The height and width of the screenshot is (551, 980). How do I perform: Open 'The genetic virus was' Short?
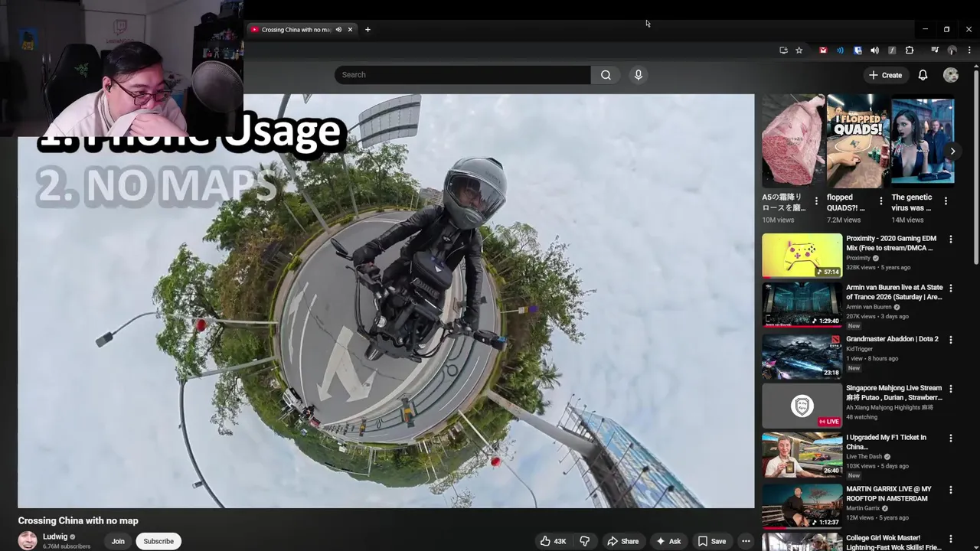pos(923,140)
